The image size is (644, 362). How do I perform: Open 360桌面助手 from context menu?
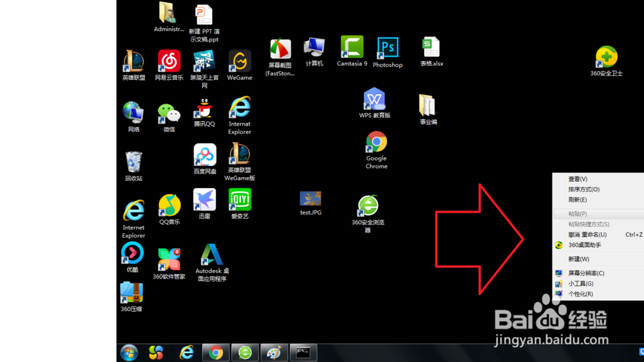[x=598, y=245]
